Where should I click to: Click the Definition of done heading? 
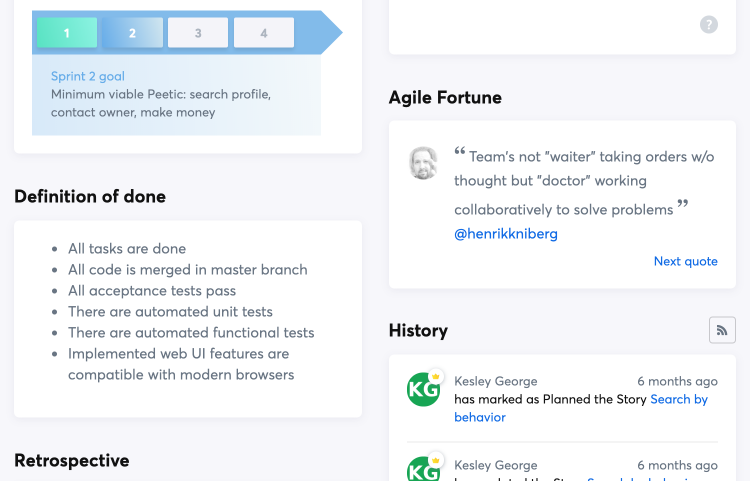90,196
